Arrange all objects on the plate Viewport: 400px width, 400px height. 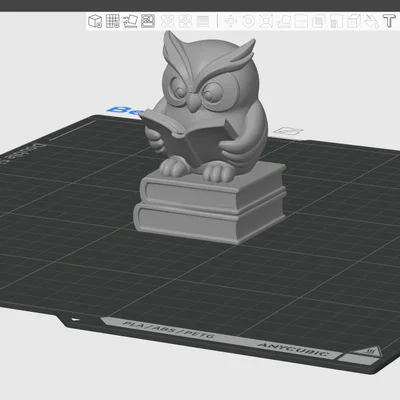click(x=148, y=21)
